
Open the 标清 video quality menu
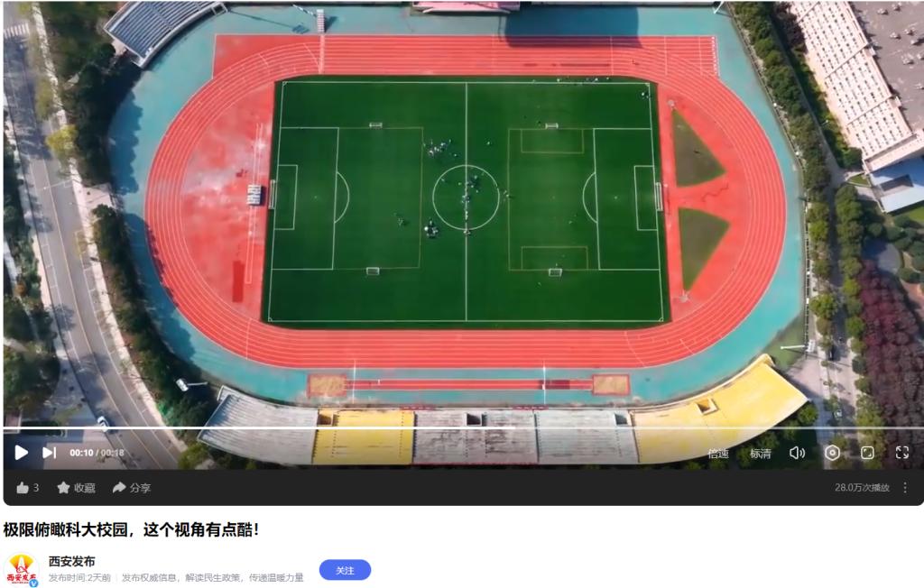point(760,453)
